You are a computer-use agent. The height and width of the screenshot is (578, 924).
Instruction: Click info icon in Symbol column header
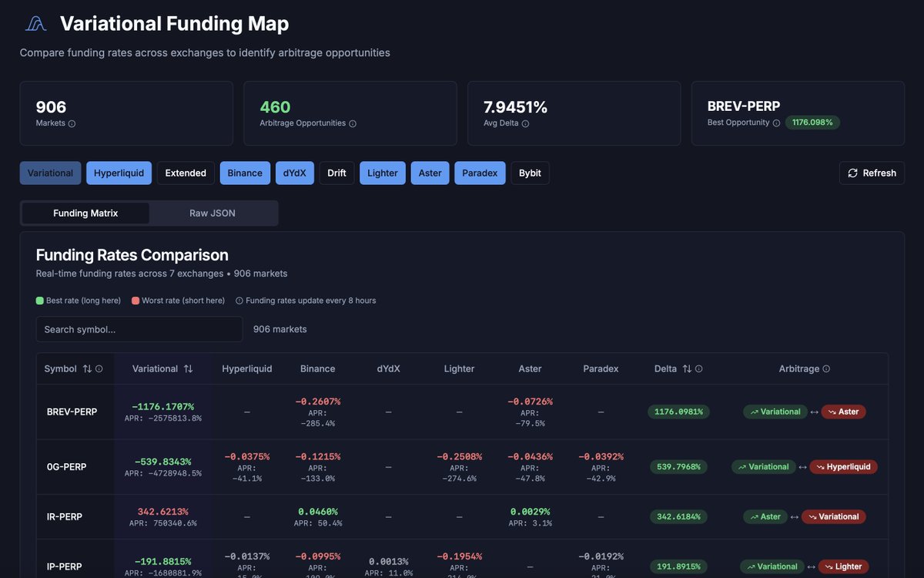click(x=99, y=369)
